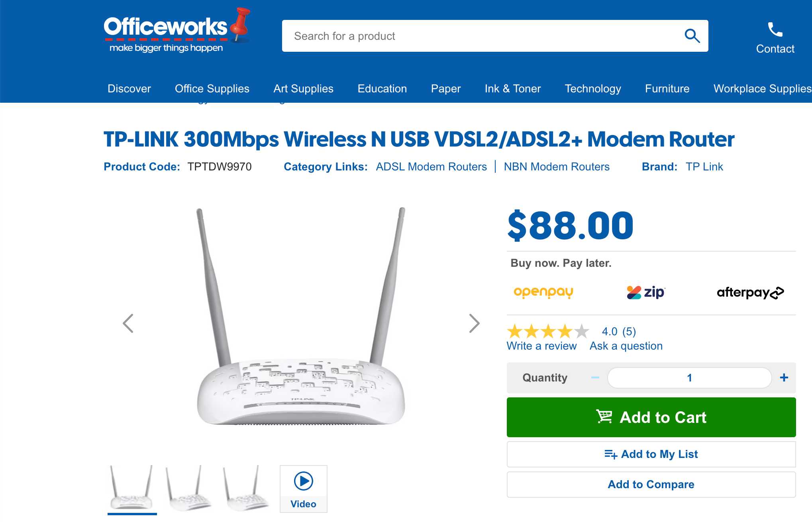Image resolution: width=812 pixels, height=524 pixels.
Task: Show the next product image
Action: pyautogui.click(x=474, y=323)
